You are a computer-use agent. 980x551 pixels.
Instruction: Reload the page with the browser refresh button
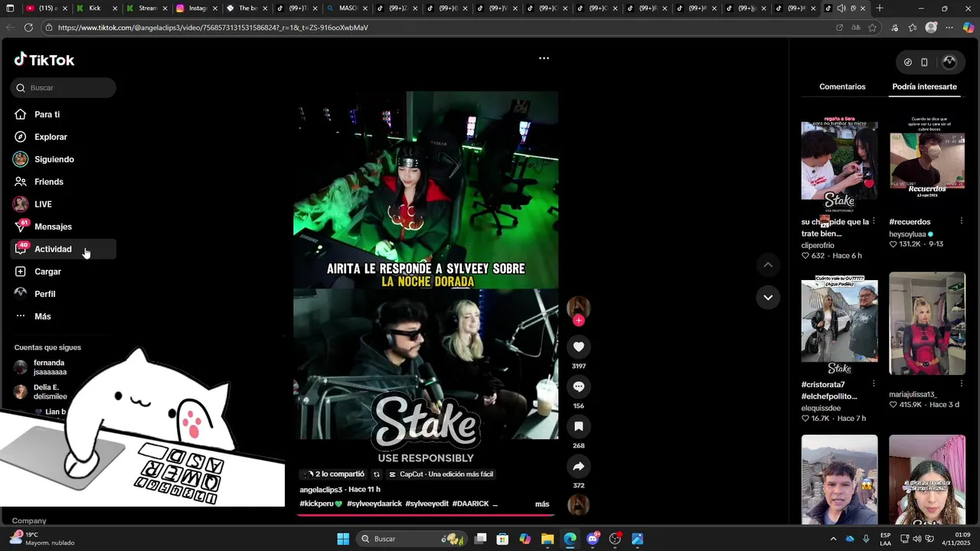click(28, 28)
